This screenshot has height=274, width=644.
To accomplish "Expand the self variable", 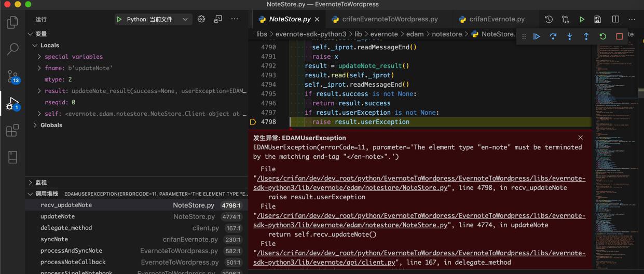I will coord(39,114).
